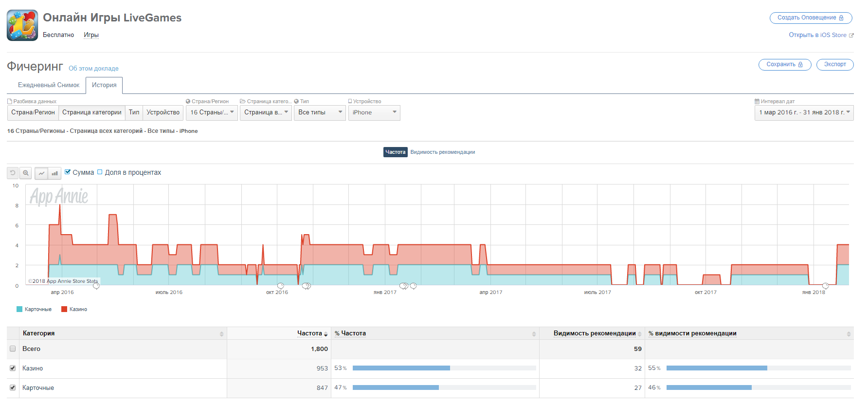Open the iPhone device dropdown

(x=374, y=112)
